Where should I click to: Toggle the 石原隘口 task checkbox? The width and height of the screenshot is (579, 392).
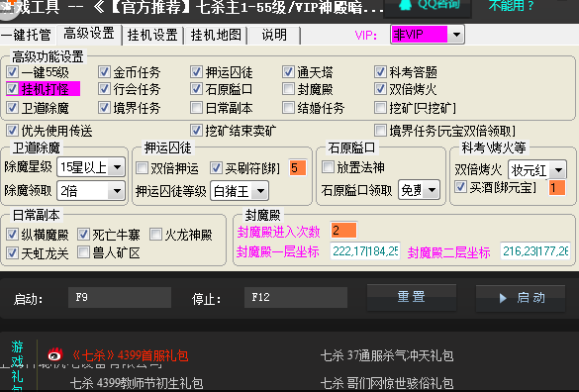pyautogui.click(x=196, y=89)
